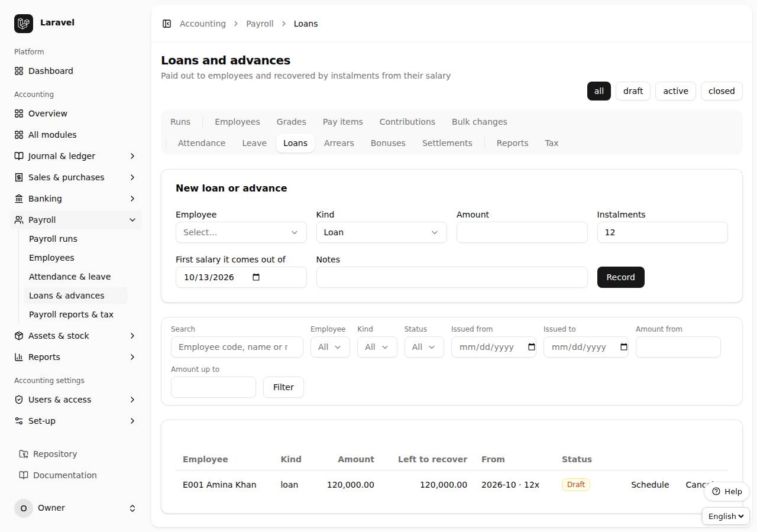Click the Amount input field
The width and height of the screenshot is (757, 532).
(522, 232)
